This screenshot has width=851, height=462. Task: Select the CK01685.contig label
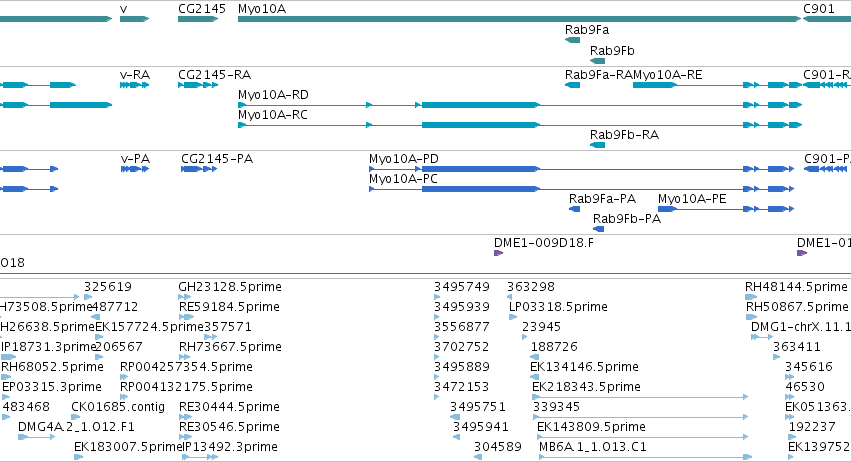[x=118, y=407]
